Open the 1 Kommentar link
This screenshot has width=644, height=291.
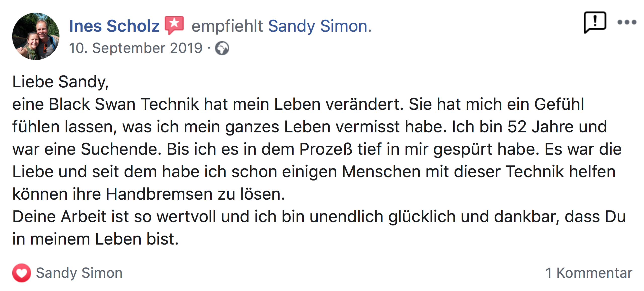pos(589,273)
